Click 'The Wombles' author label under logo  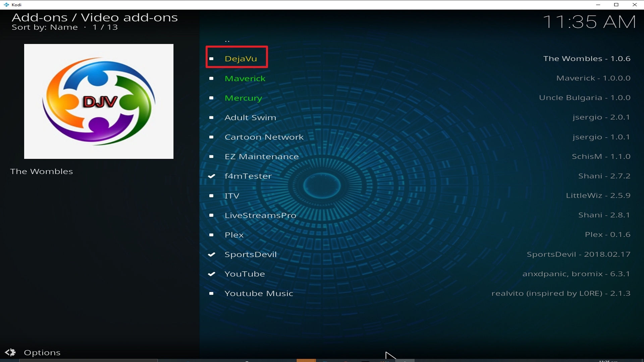point(42,172)
